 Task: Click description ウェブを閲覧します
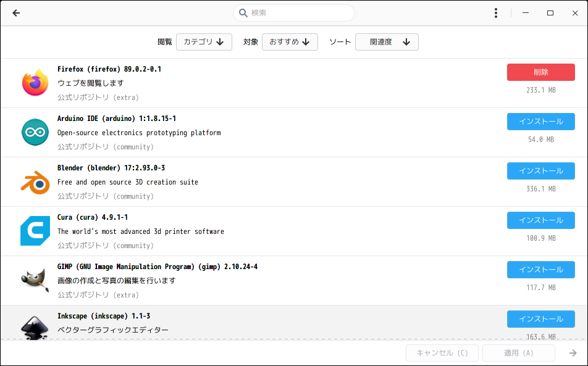(x=90, y=83)
